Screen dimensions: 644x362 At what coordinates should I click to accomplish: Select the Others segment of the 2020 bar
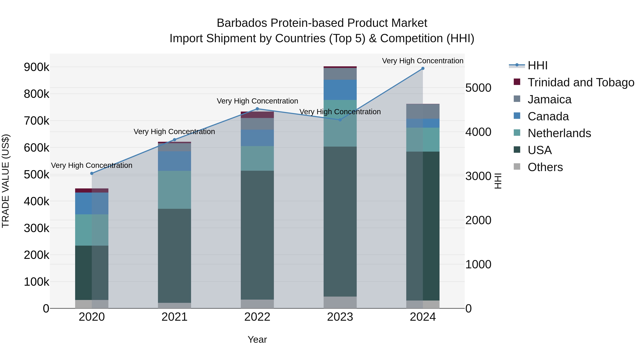[92, 304]
